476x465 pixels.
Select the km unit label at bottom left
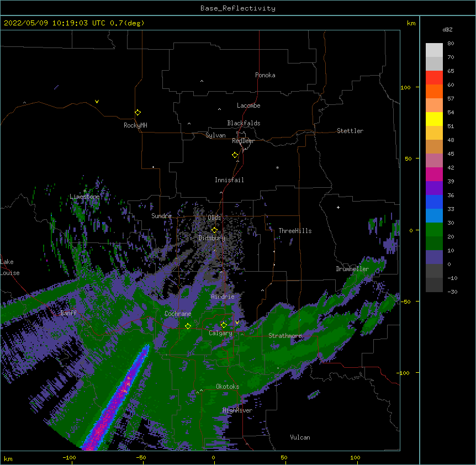8,459
